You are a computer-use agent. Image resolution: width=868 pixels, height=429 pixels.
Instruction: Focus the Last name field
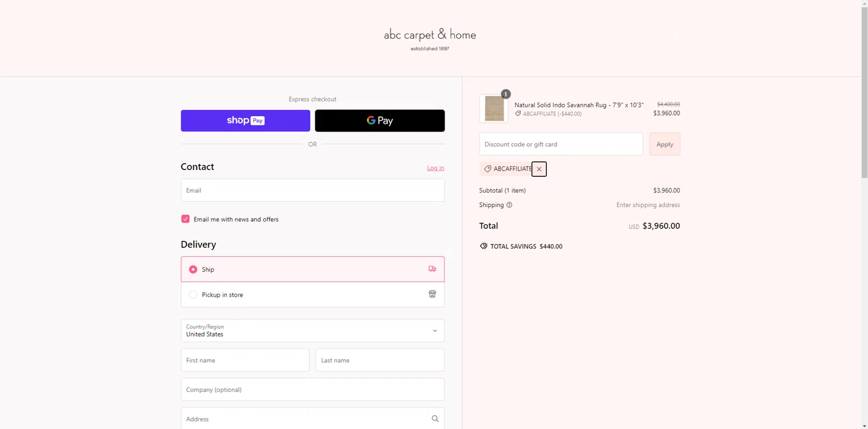[380, 360]
